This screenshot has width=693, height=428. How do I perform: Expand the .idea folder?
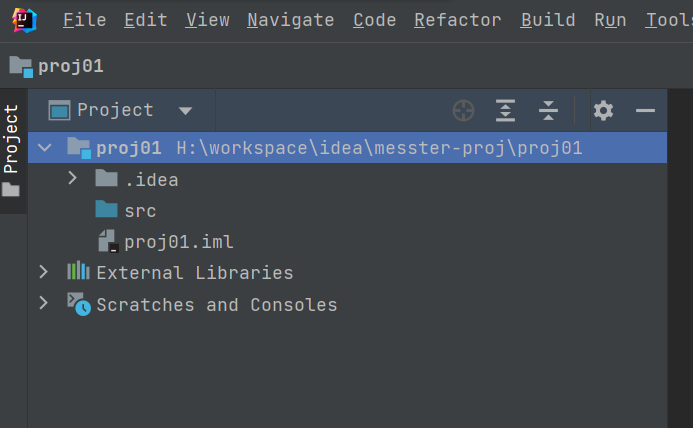tap(73, 179)
